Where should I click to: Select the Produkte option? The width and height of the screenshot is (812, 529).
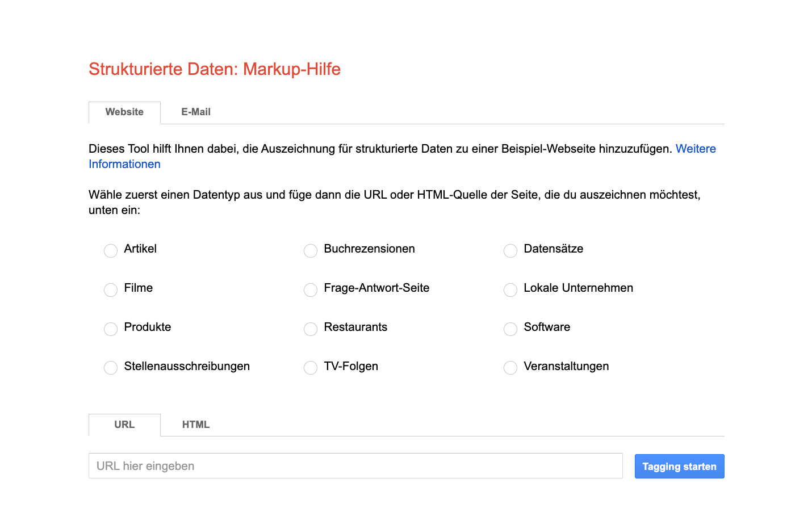tap(111, 329)
